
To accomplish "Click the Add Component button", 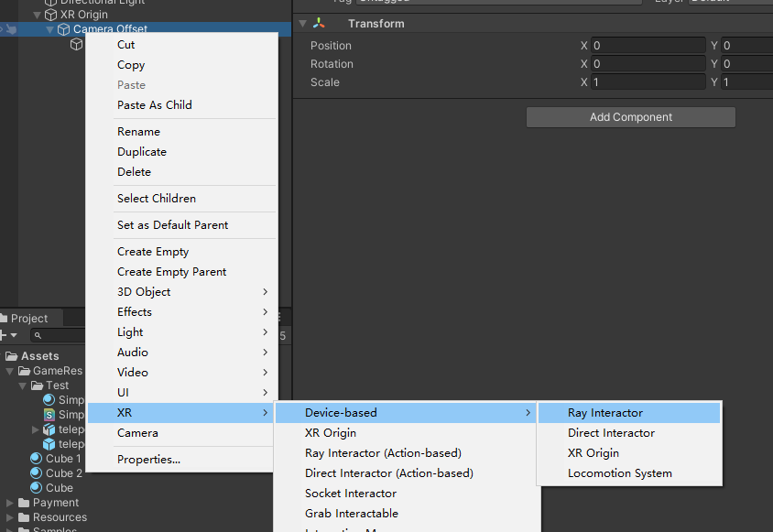I will tap(630, 117).
